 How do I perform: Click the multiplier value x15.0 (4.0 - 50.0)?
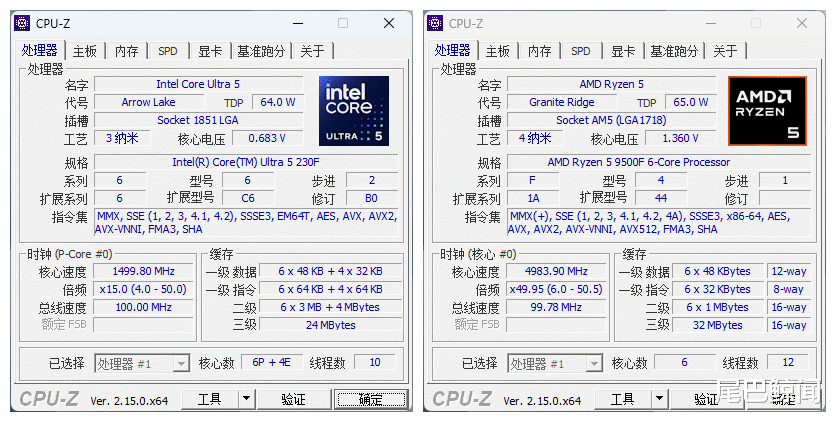coord(143,289)
